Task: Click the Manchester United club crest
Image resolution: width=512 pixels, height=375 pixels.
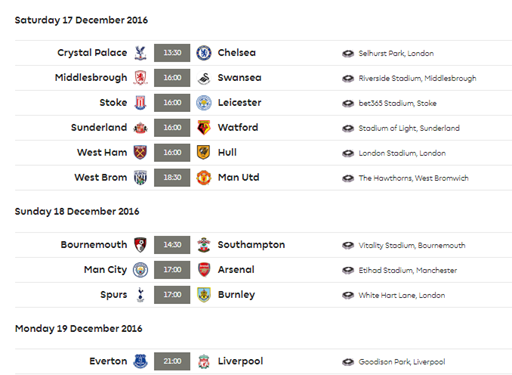Action: pos(203,177)
